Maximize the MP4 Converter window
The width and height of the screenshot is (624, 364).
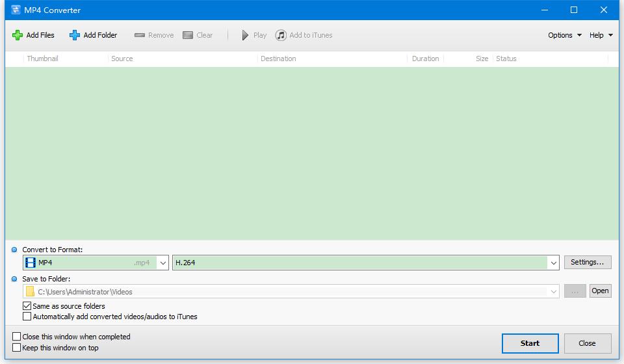pyautogui.click(x=574, y=10)
